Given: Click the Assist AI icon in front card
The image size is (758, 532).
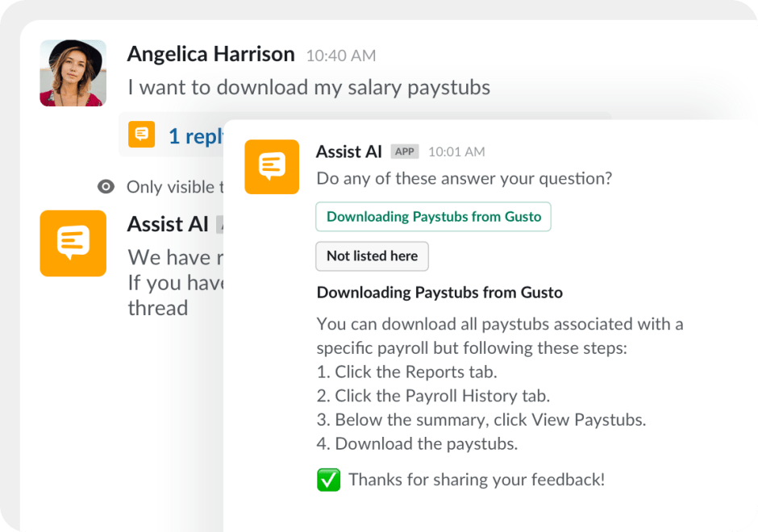Looking at the screenshot, I should point(272,167).
